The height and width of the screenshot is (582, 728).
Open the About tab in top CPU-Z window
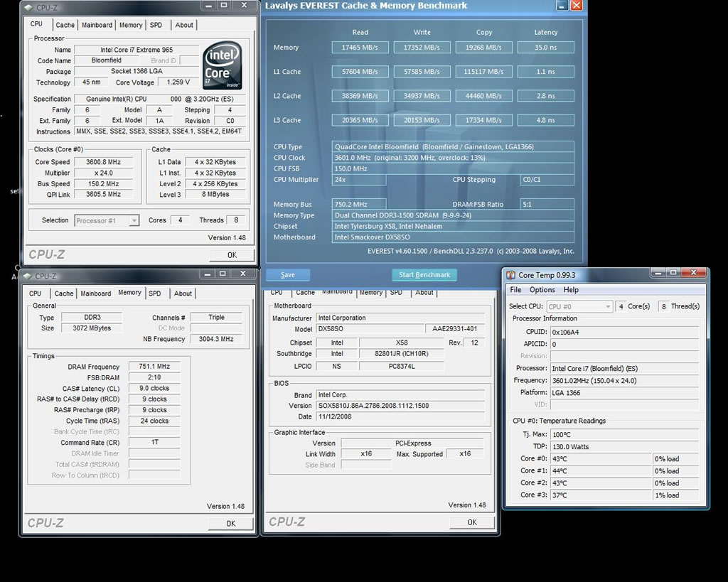click(184, 25)
